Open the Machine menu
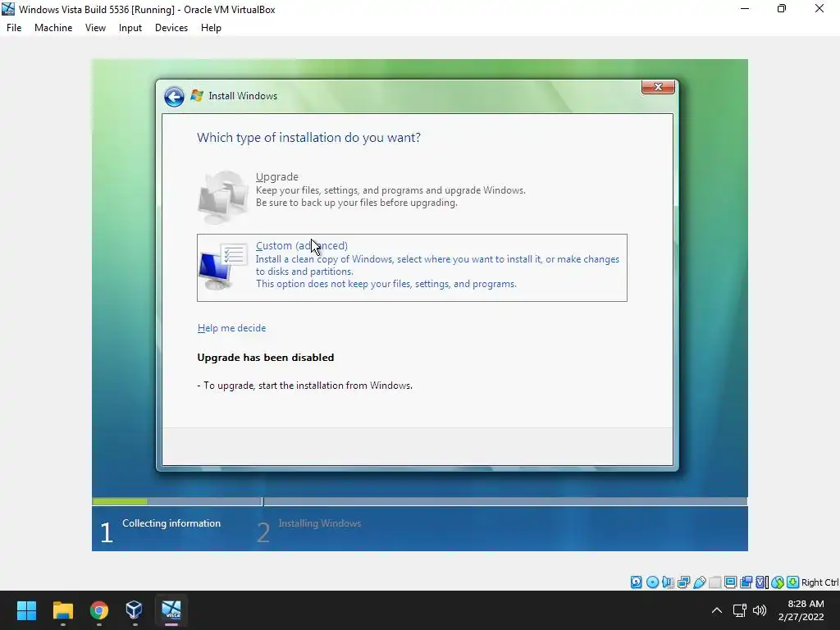The height and width of the screenshot is (630, 840). coord(53,28)
